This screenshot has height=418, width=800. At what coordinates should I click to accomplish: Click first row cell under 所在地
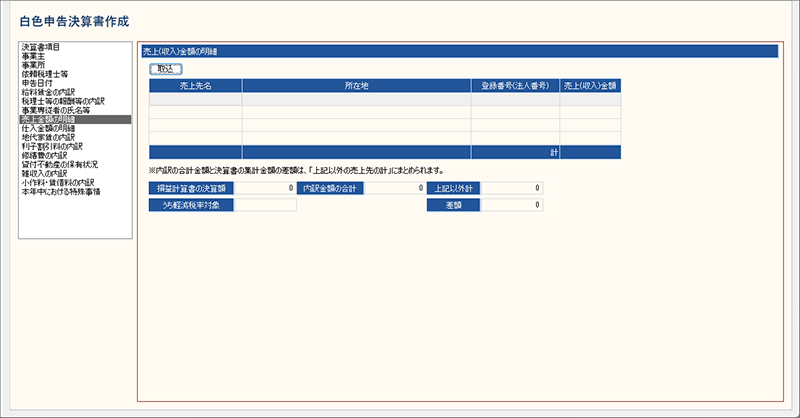pos(355,100)
